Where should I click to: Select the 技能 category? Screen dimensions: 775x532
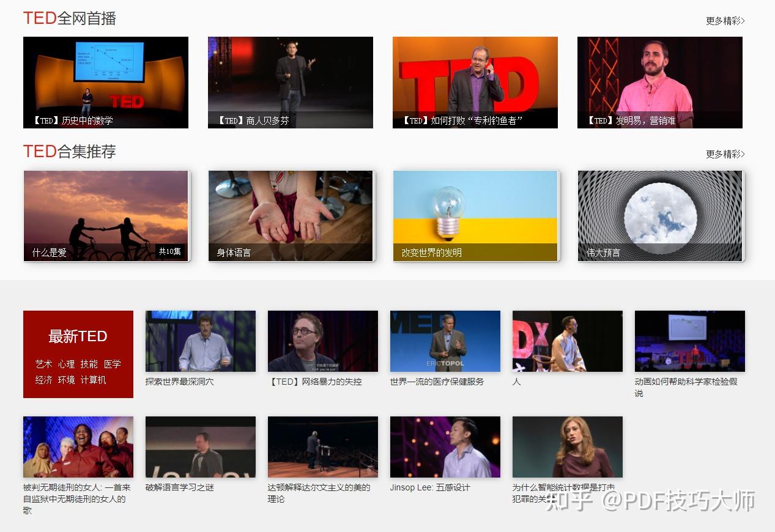coord(89,364)
